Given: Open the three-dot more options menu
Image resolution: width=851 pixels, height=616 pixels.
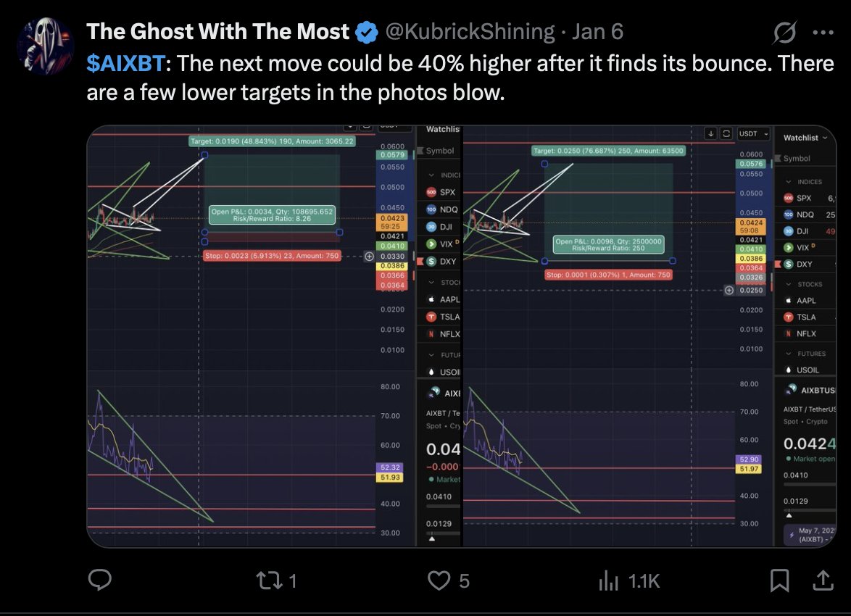Looking at the screenshot, I should [823, 32].
